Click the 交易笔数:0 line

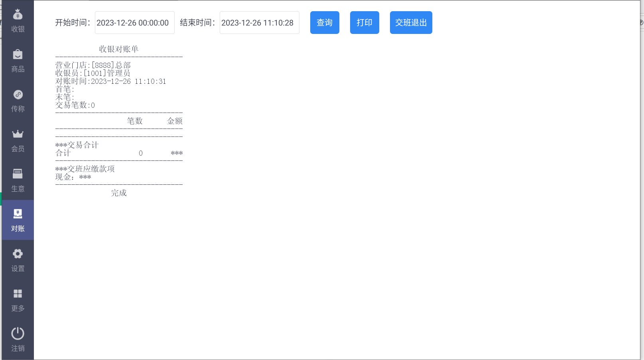click(75, 105)
